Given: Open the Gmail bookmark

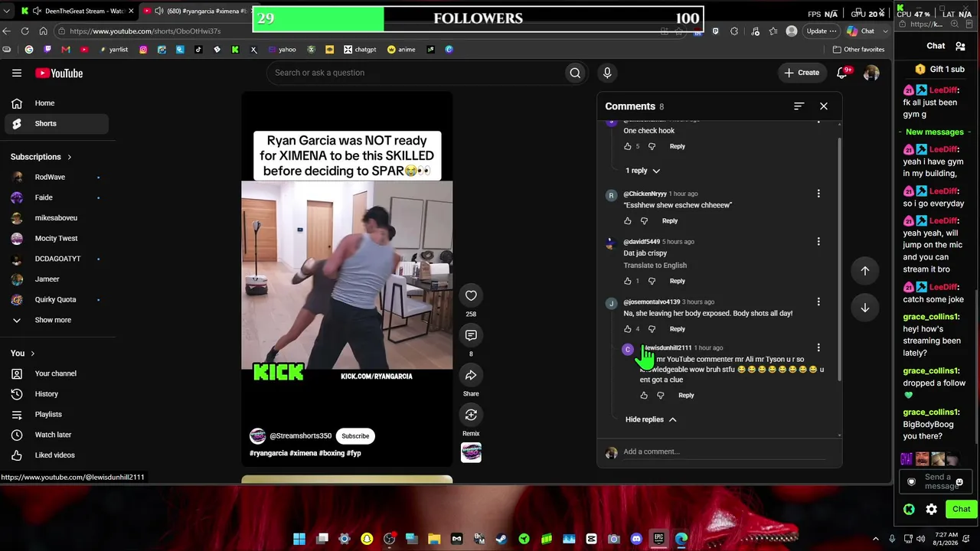Looking at the screenshot, I should [x=66, y=50].
